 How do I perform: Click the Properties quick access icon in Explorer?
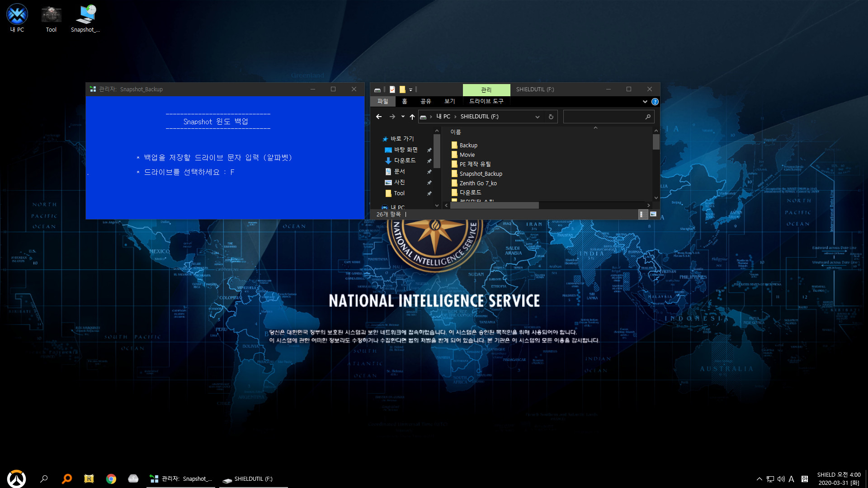pos(392,89)
